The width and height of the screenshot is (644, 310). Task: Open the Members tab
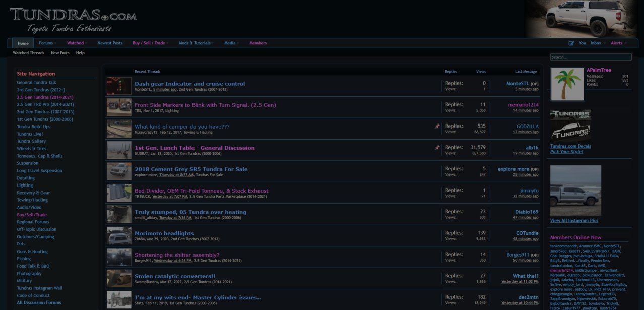[258, 43]
